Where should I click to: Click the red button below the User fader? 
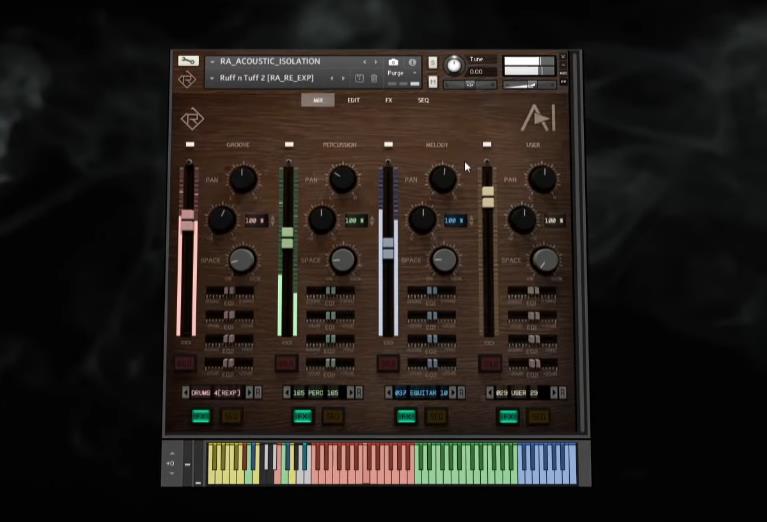pyautogui.click(x=490, y=363)
